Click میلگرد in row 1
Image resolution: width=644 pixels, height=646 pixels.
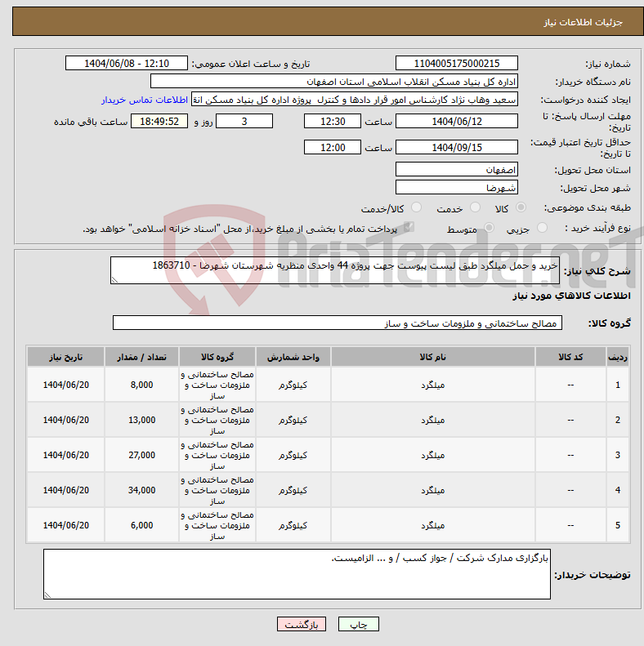(433, 385)
